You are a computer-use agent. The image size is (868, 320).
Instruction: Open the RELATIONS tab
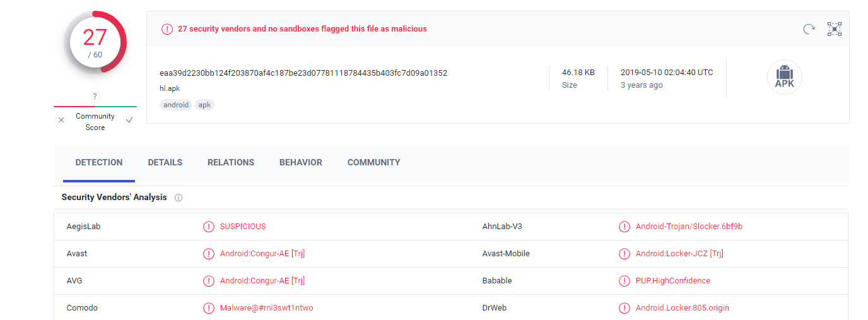click(x=231, y=162)
